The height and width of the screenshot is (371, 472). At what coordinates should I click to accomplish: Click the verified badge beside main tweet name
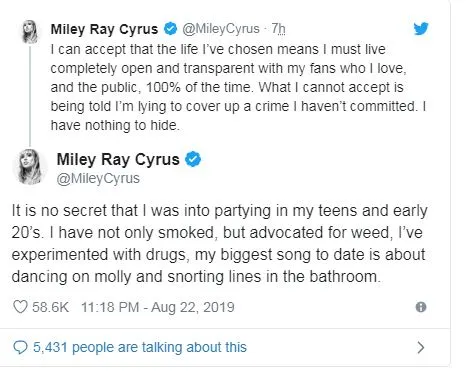tap(193, 159)
